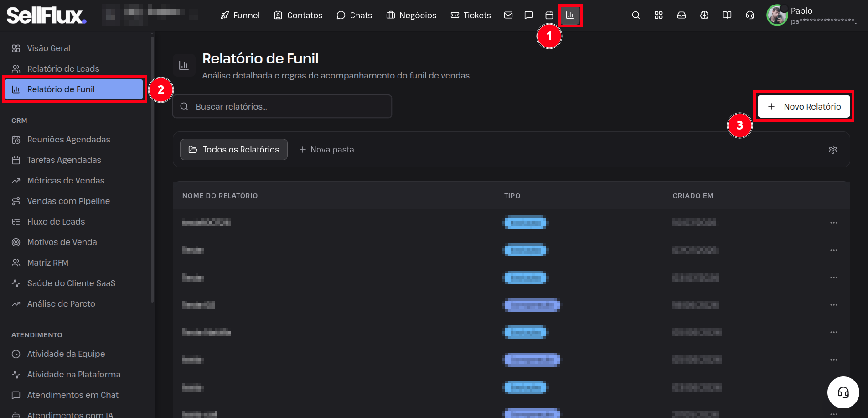868x418 pixels.
Task: Click the folder settings gear icon
Action: (x=833, y=150)
